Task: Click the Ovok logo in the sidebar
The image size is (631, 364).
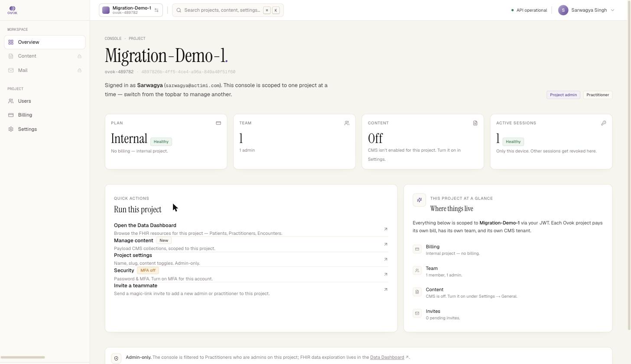Action: [x=12, y=10]
